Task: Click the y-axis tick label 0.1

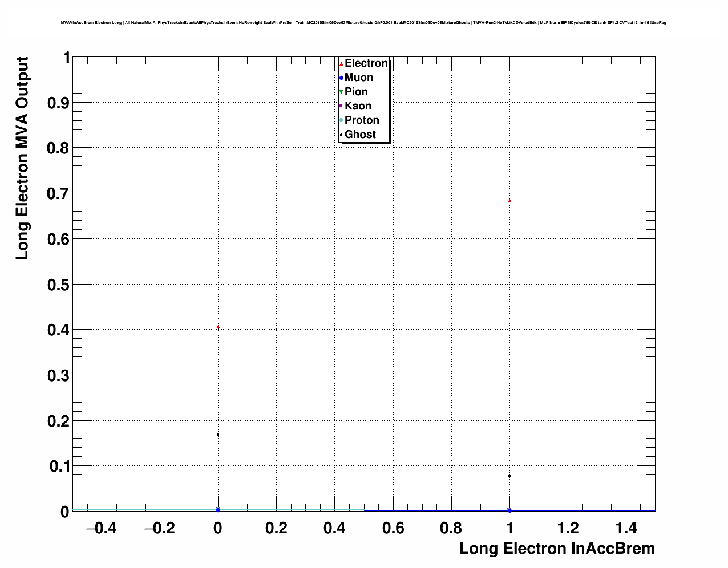Action: pos(59,466)
